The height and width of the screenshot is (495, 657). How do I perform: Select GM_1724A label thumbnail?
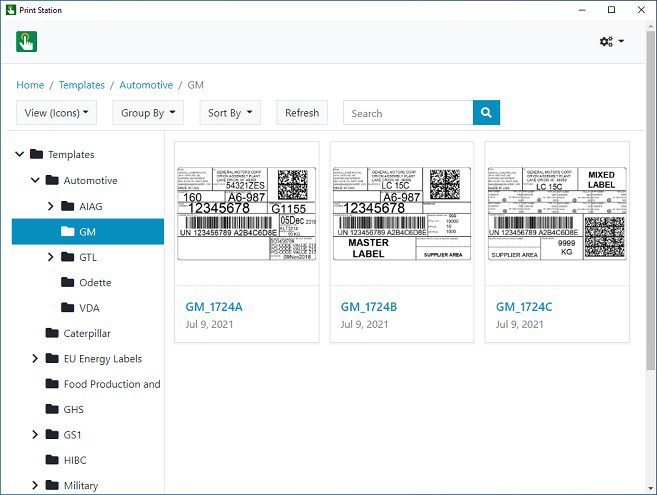247,214
